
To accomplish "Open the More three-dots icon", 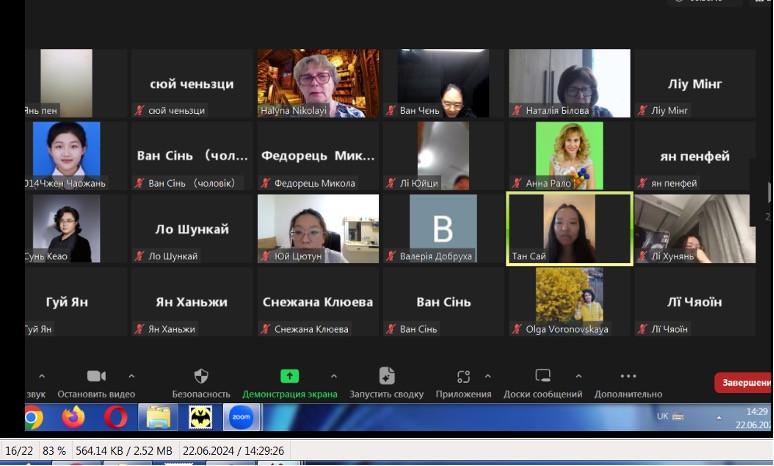I will pyautogui.click(x=628, y=376).
